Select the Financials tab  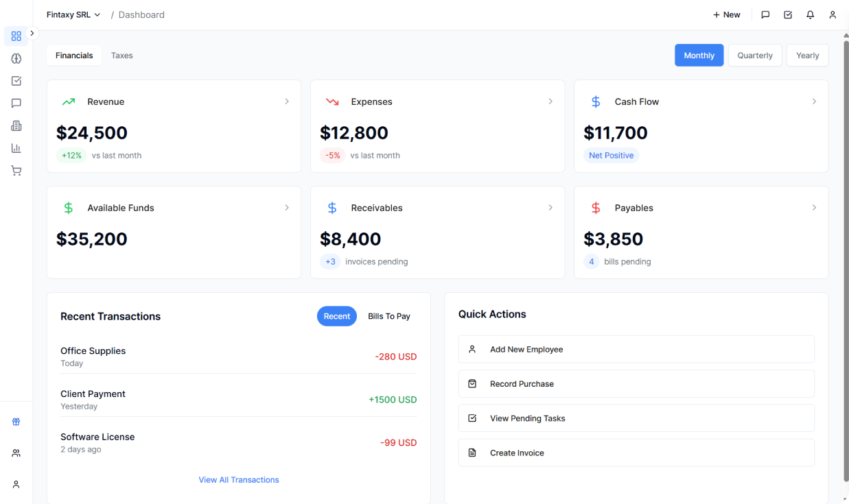74,56
